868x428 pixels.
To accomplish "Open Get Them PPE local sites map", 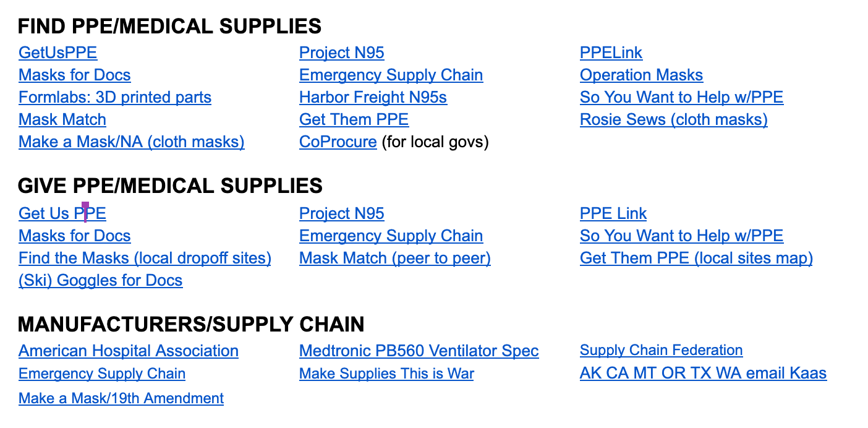I will coord(696,258).
